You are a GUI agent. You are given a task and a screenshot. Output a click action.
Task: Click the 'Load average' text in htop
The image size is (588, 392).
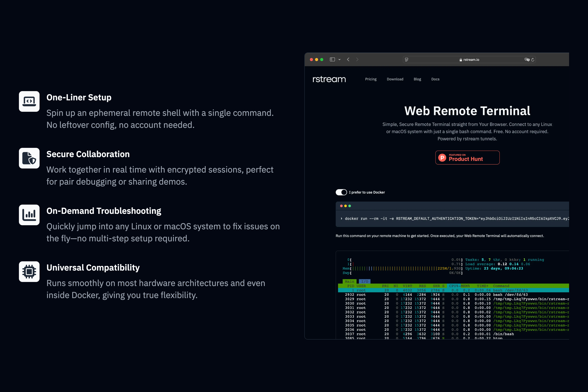click(480, 264)
